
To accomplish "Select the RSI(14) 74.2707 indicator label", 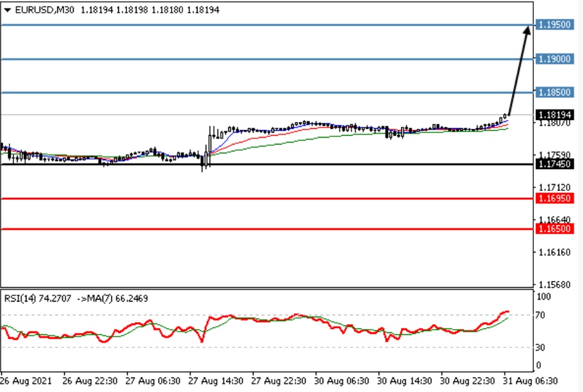I will 38,298.
